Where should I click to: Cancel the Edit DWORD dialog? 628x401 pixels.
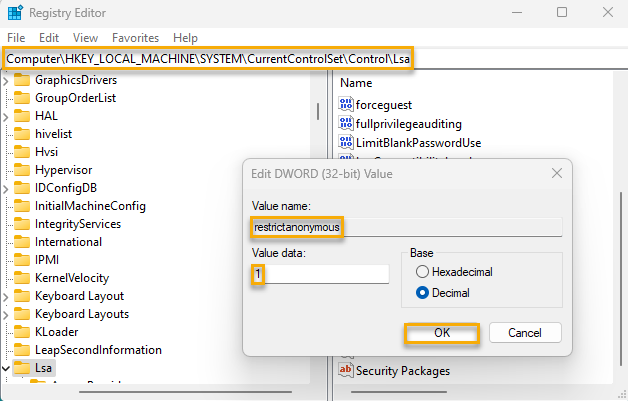[x=524, y=333]
